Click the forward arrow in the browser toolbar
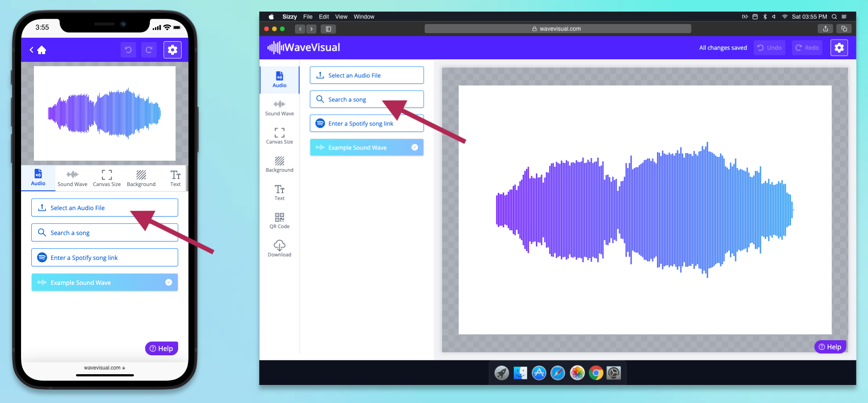Viewport: 868px width, 403px height. tap(311, 29)
